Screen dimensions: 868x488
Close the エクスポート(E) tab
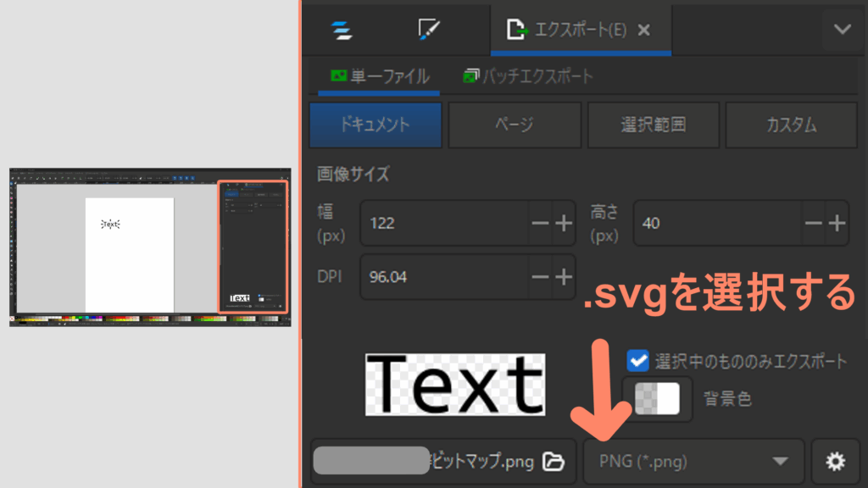tap(643, 30)
